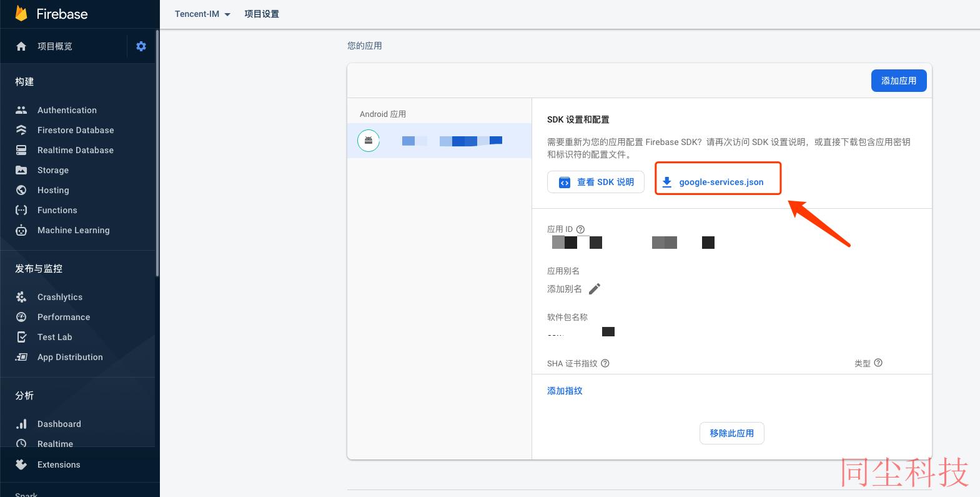Click the Android app avatar icon
980x497 pixels.
coord(369,140)
